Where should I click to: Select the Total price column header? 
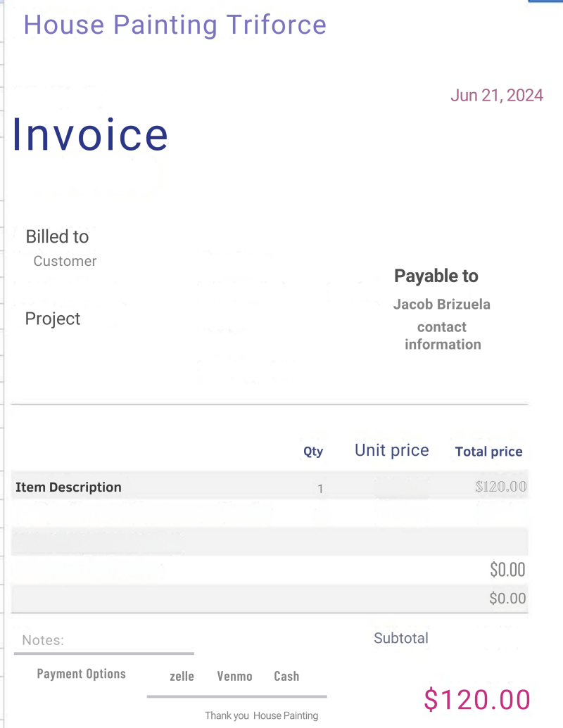click(489, 452)
